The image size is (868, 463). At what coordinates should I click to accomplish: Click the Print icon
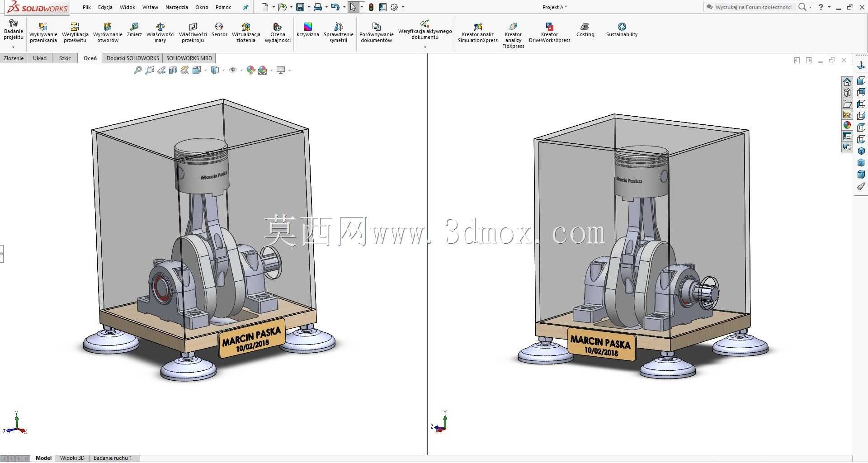coord(318,7)
